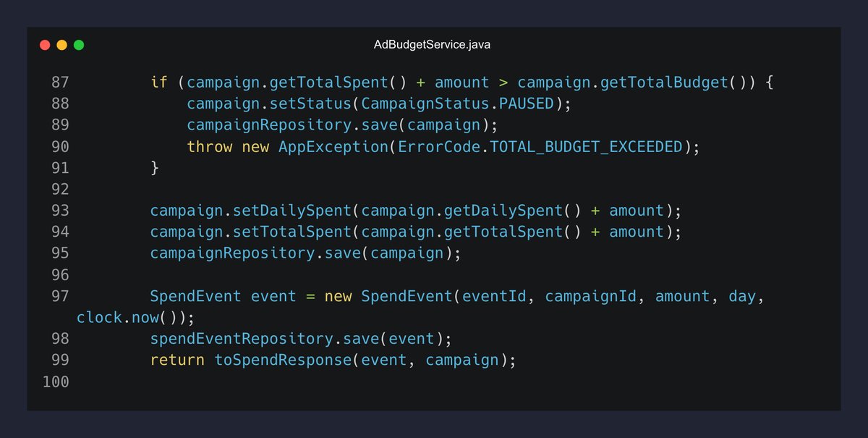Click the 'AppException' class name
868x438 pixels.
click(x=333, y=146)
